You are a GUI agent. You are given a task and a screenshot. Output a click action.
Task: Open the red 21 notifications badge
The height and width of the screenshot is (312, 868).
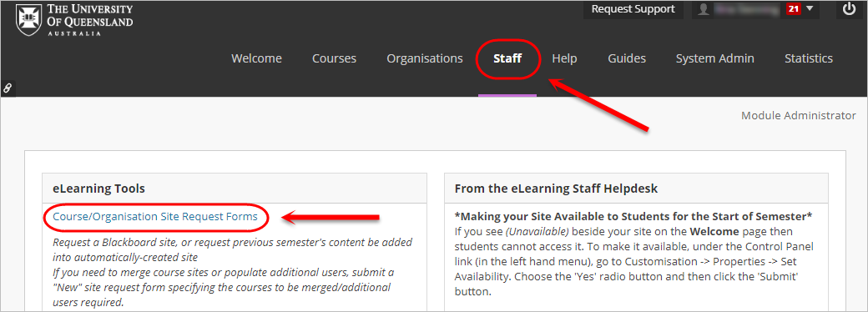click(x=793, y=9)
